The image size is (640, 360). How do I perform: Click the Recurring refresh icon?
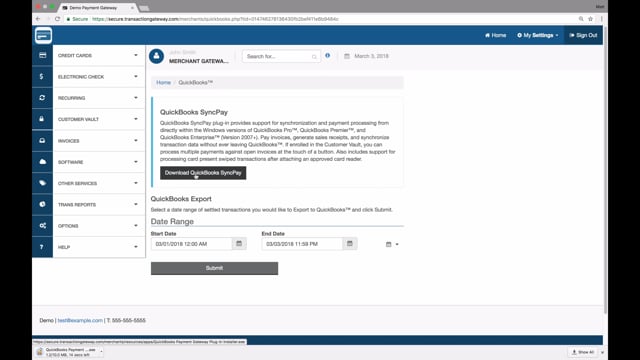pos(42,98)
